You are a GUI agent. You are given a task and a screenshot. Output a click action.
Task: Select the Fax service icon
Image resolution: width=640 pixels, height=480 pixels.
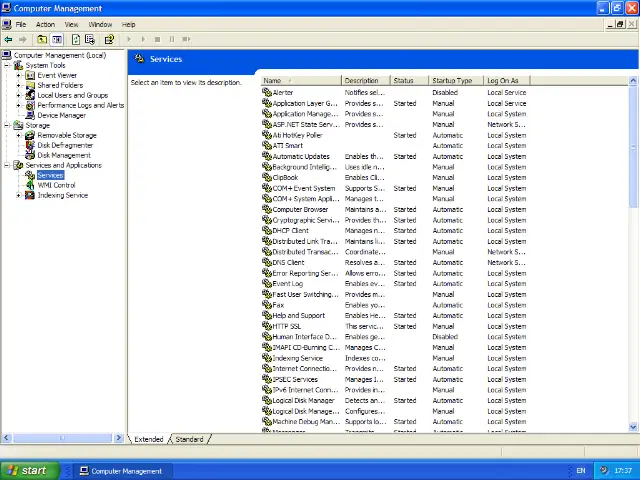coord(267,304)
